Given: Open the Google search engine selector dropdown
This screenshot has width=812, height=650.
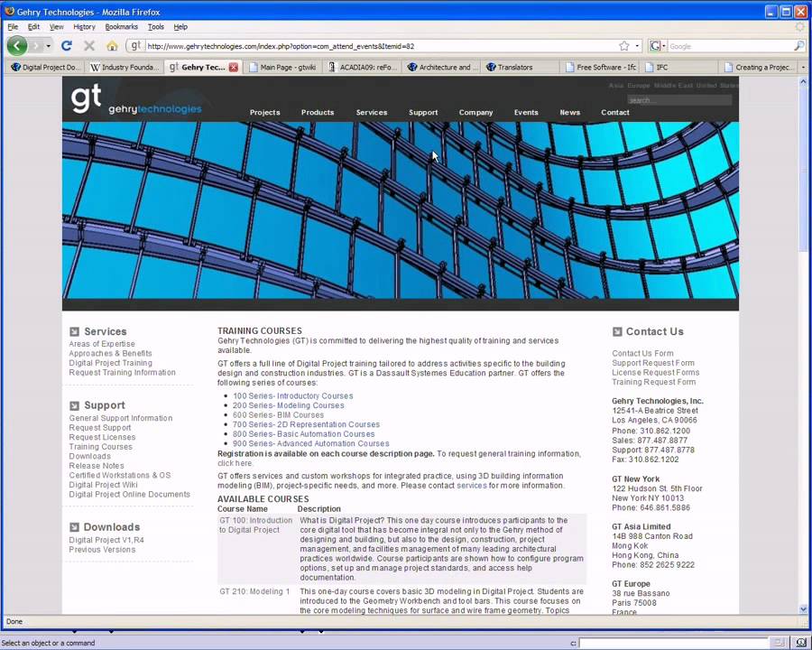Looking at the screenshot, I should (x=658, y=46).
